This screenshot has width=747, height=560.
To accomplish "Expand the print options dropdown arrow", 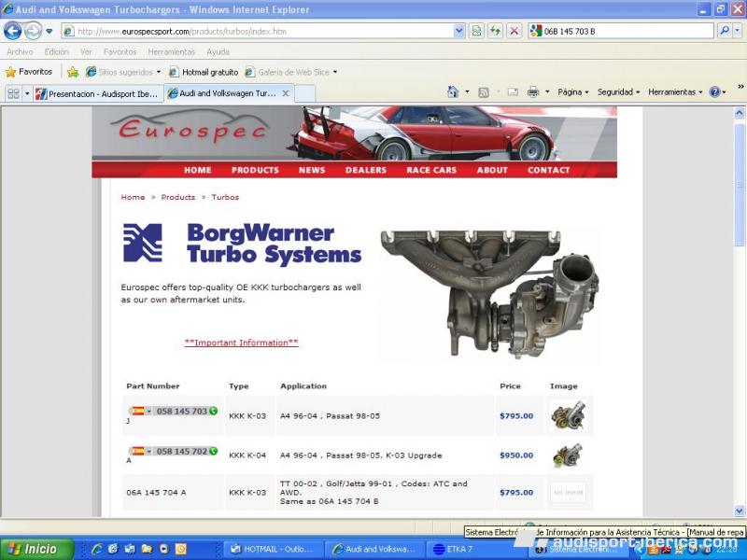I will [x=547, y=92].
